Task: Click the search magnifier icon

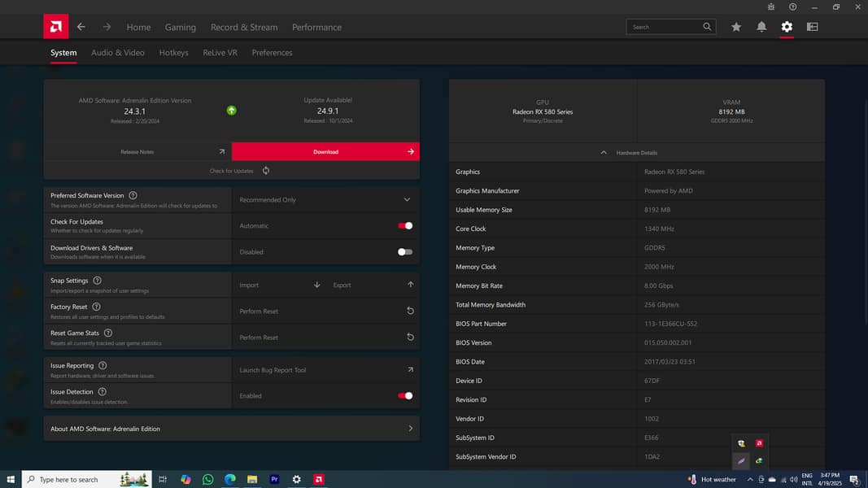Action: pyautogui.click(x=707, y=27)
